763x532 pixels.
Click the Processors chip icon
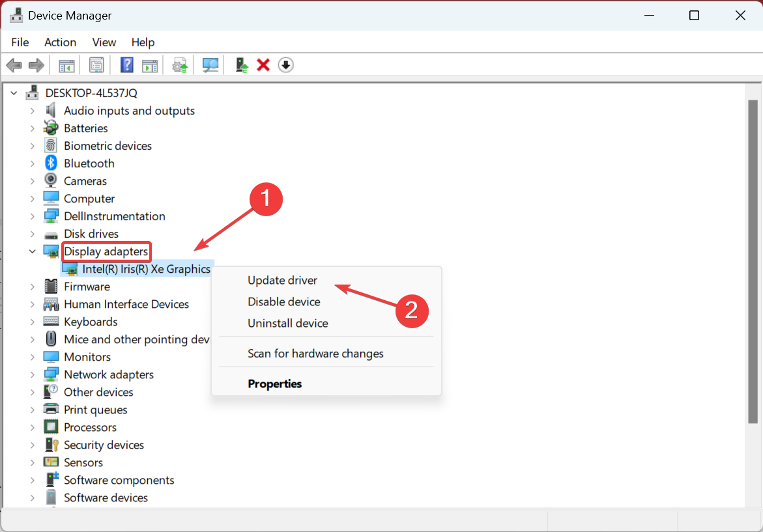(x=51, y=427)
